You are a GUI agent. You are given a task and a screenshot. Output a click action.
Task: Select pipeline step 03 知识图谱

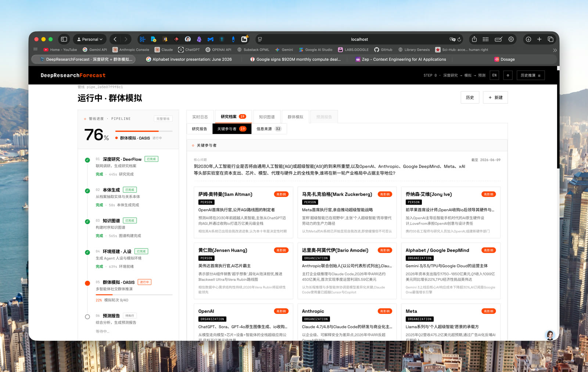point(128,228)
